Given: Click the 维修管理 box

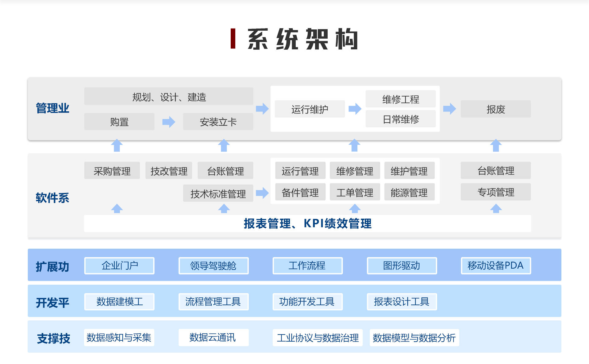Looking at the screenshot, I should (355, 171).
